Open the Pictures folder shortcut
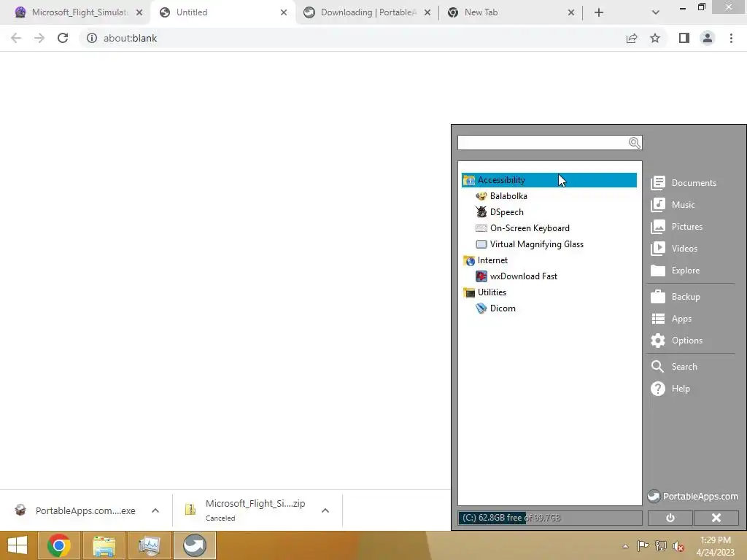 (x=676, y=227)
